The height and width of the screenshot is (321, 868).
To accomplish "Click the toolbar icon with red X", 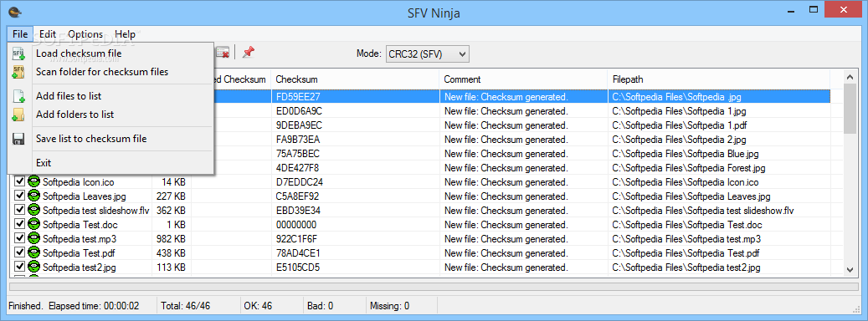I will pos(223,53).
